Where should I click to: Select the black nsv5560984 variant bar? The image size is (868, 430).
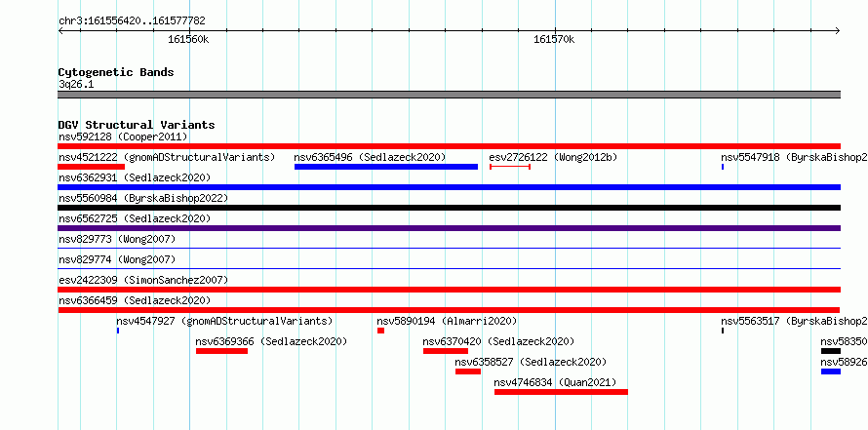[x=449, y=208]
